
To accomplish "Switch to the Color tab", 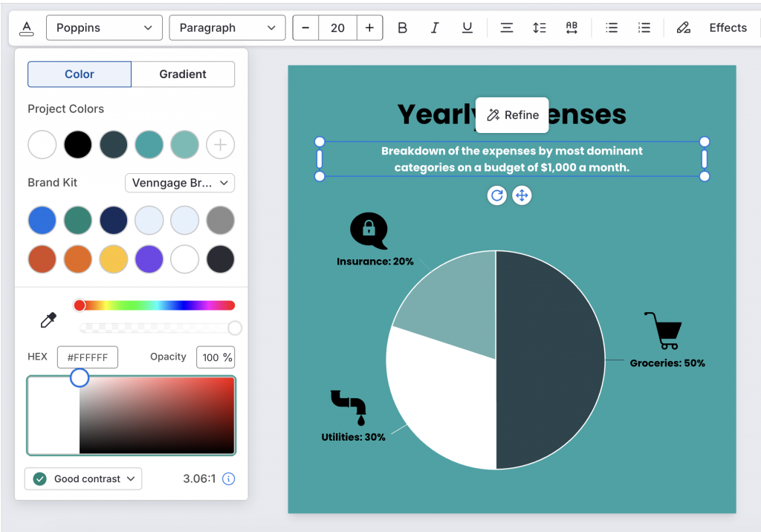I will pos(80,74).
